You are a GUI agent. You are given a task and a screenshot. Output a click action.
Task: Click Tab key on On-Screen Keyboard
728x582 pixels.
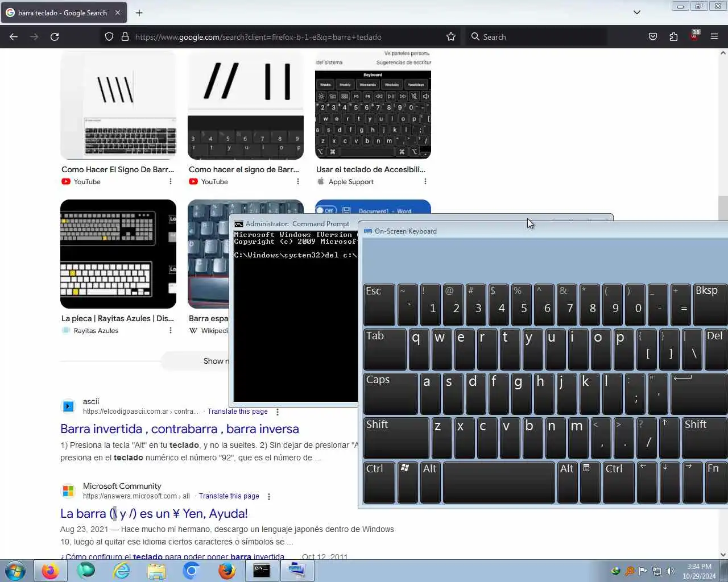pos(385,349)
